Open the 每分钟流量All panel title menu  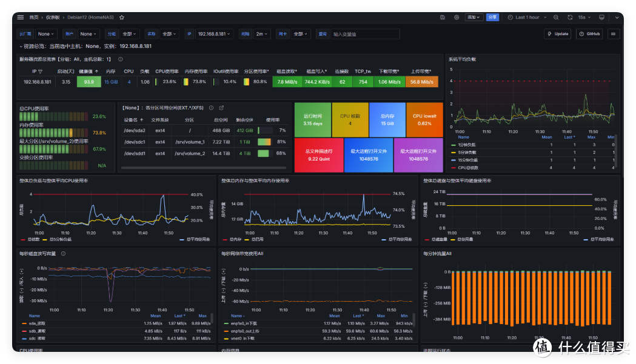(437, 254)
